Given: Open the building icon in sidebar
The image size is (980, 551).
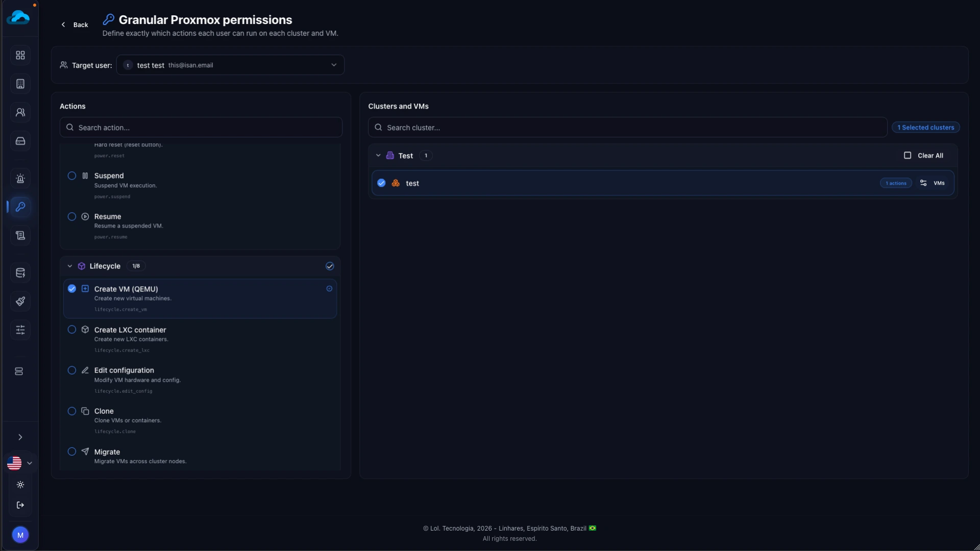Looking at the screenshot, I should pyautogui.click(x=20, y=84).
